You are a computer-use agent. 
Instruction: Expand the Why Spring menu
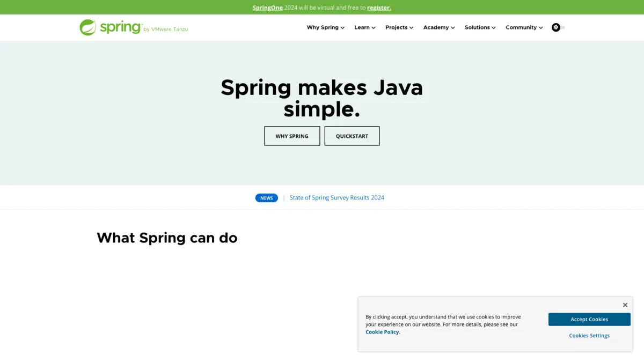tap(326, 27)
